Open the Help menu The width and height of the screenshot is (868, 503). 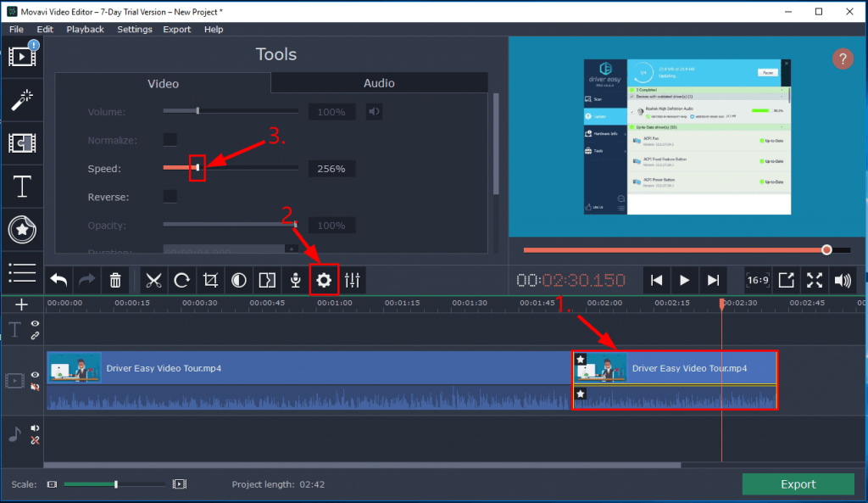point(214,30)
